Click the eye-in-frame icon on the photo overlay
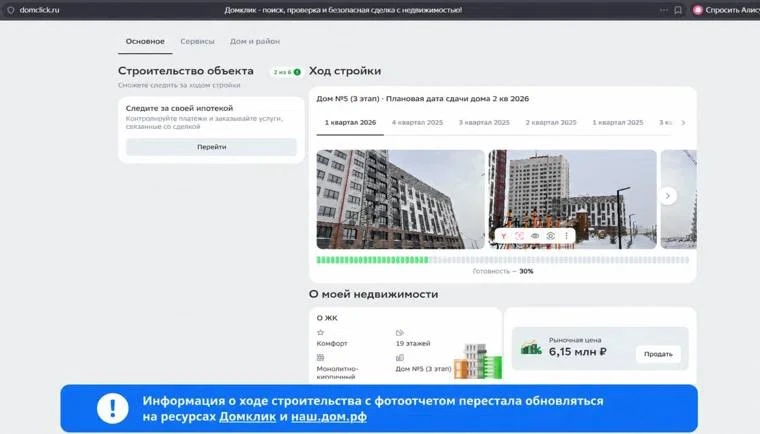The width and height of the screenshot is (760, 434). point(550,236)
